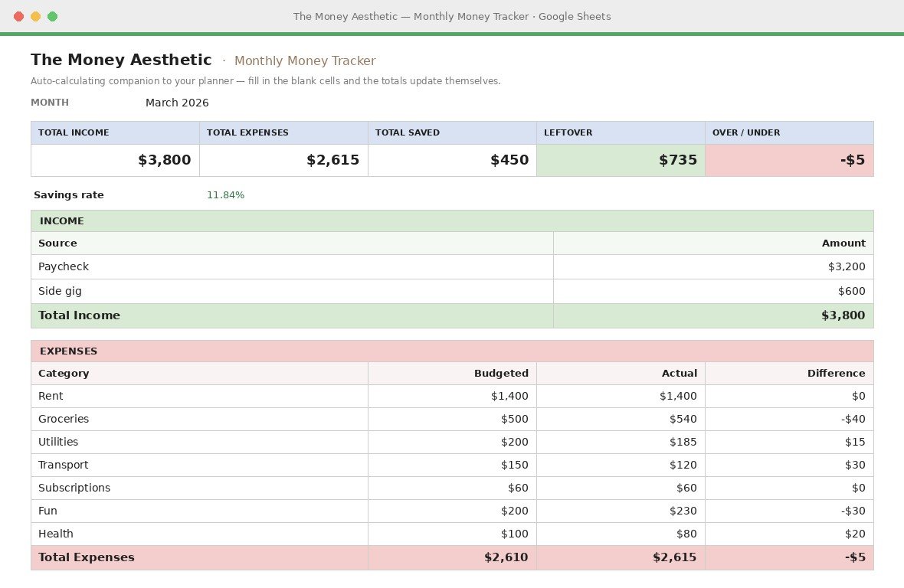Click the $450 total saved value
The width and height of the screenshot is (904, 588).
(452, 160)
